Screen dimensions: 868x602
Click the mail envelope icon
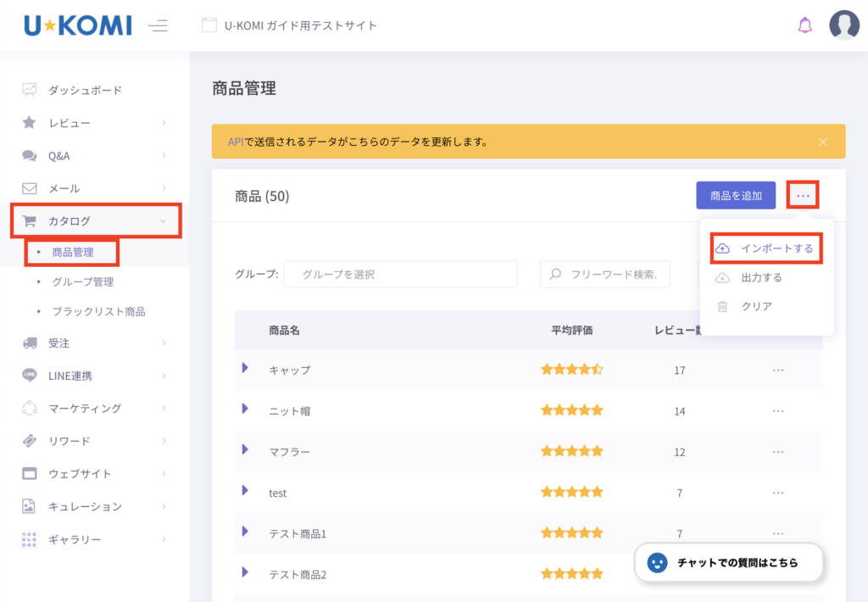coord(30,188)
